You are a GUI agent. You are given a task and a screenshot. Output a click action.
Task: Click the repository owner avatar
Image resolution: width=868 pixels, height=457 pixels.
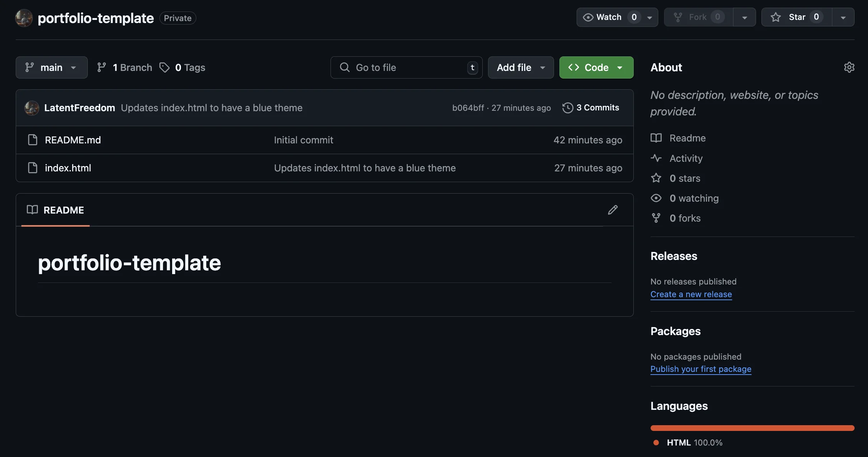click(x=24, y=18)
